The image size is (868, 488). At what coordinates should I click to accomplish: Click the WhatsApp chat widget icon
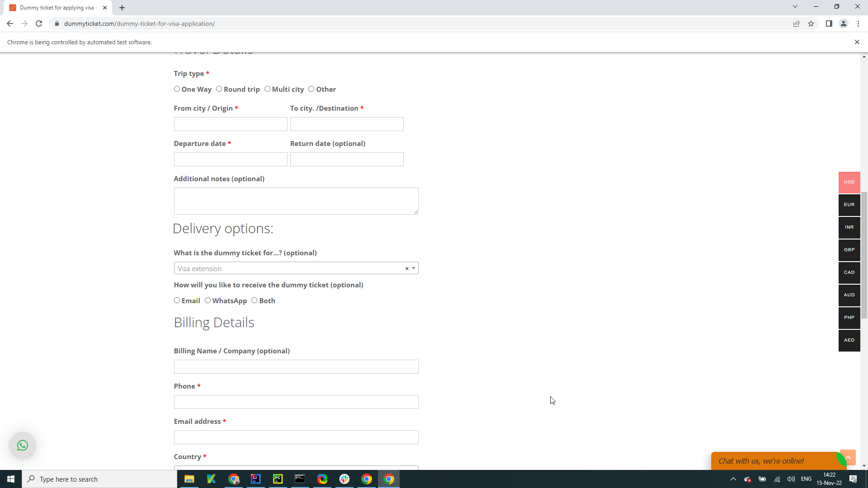click(x=22, y=445)
